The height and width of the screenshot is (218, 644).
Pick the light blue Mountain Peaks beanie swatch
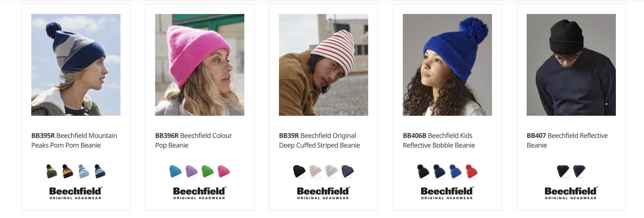coord(84,171)
